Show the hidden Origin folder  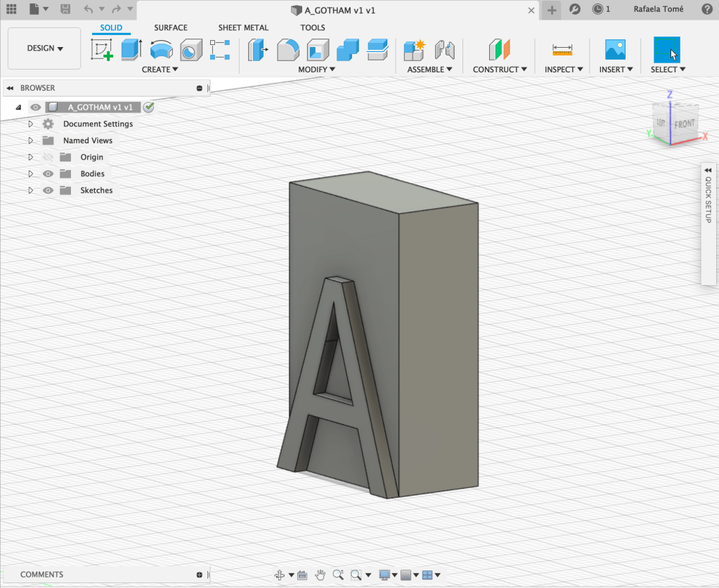[x=48, y=157]
